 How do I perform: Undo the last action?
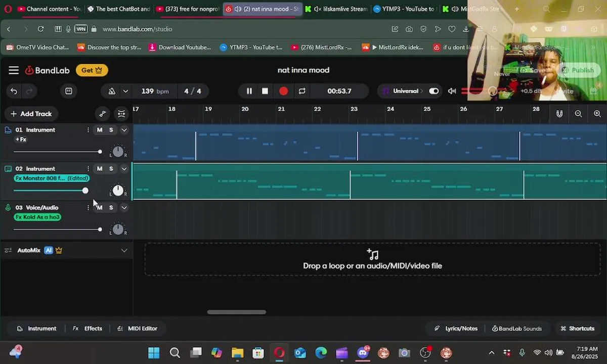14,91
